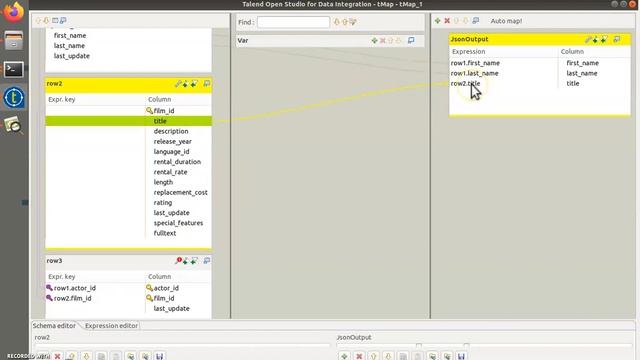Activate expression filter on JsonOutput
Image resolution: width=640 pixels, height=360 pixels.
tap(595, 40)
